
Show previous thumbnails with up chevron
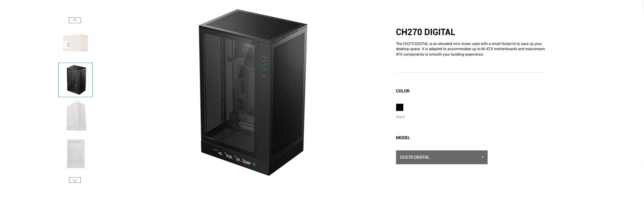75,20
